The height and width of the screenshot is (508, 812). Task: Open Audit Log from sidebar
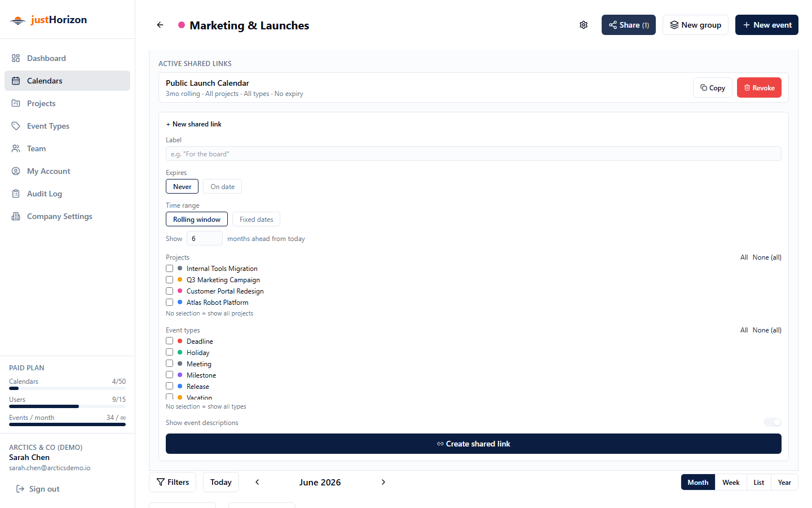[67, 194]
